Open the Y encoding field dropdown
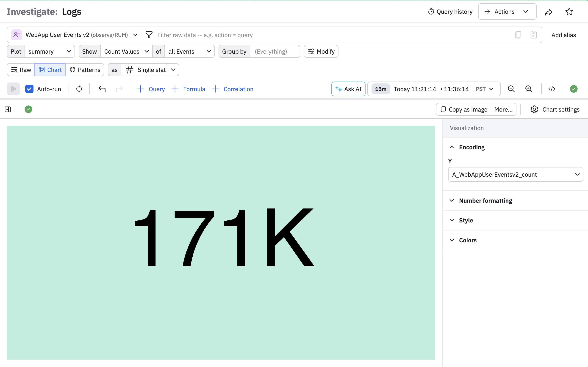This screenshot has width=588, height=367. [515, 175]
